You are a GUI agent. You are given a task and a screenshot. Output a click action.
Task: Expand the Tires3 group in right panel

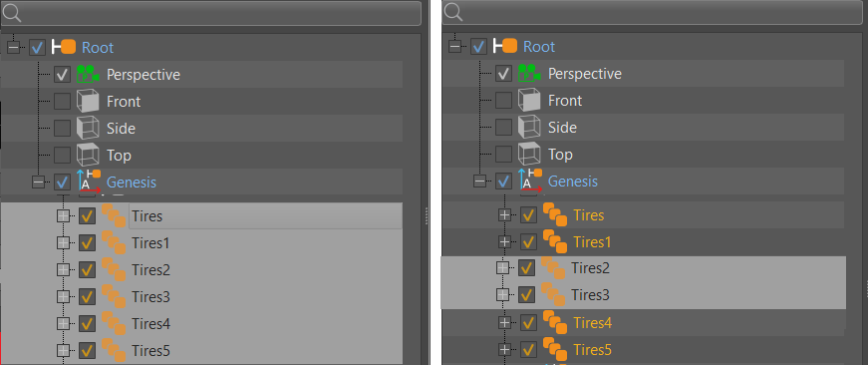tap(502, 295)
